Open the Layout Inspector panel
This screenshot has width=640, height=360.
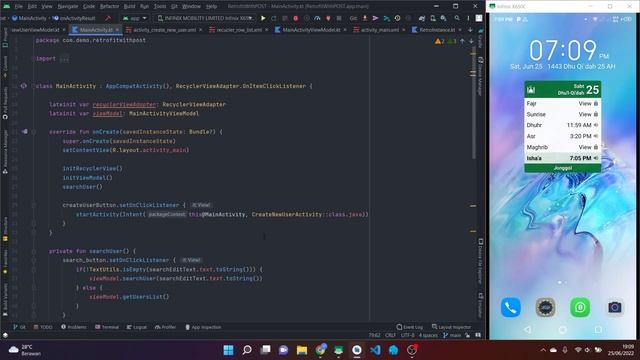[451, 327]
